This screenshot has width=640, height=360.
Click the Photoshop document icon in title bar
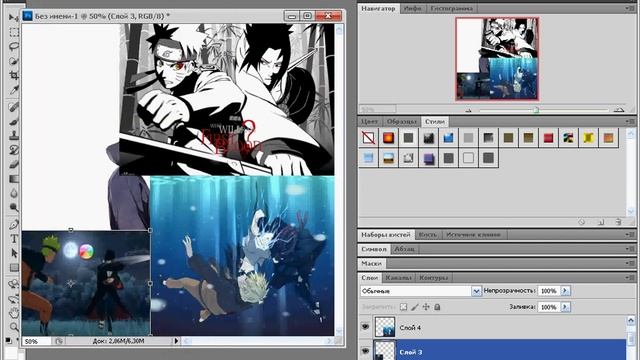tap(27, 16)
